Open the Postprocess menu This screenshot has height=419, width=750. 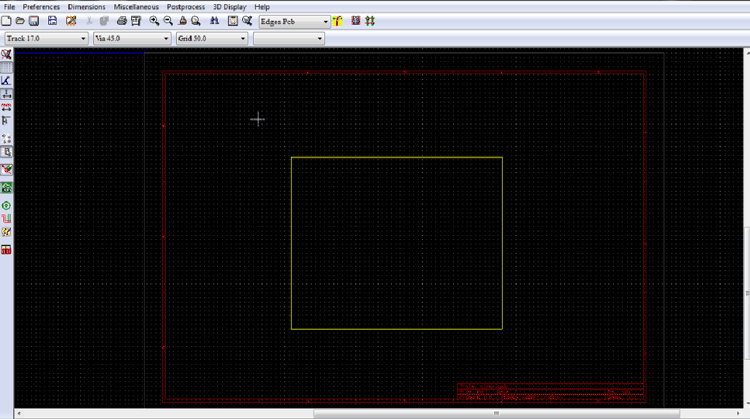pos(186,7)
